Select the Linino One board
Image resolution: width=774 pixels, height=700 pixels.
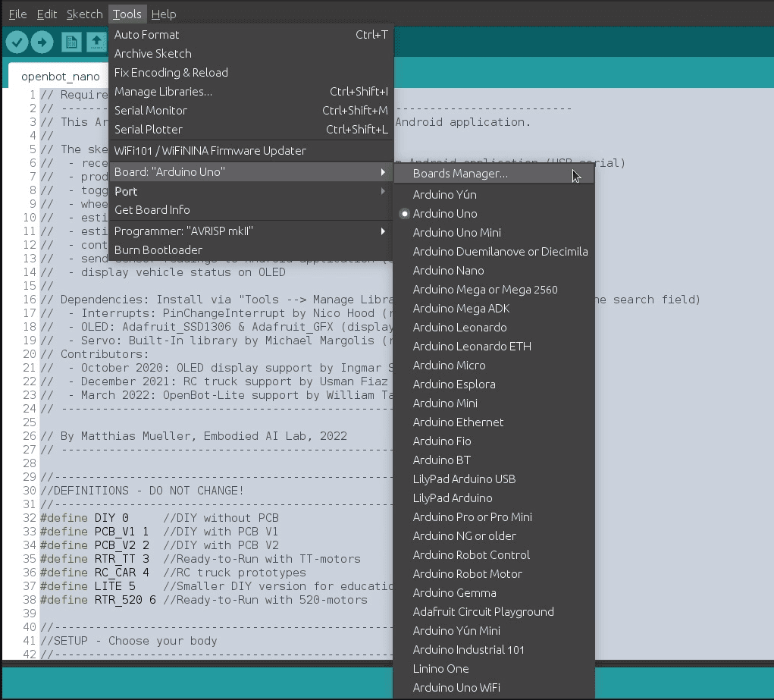pos(494,668)
